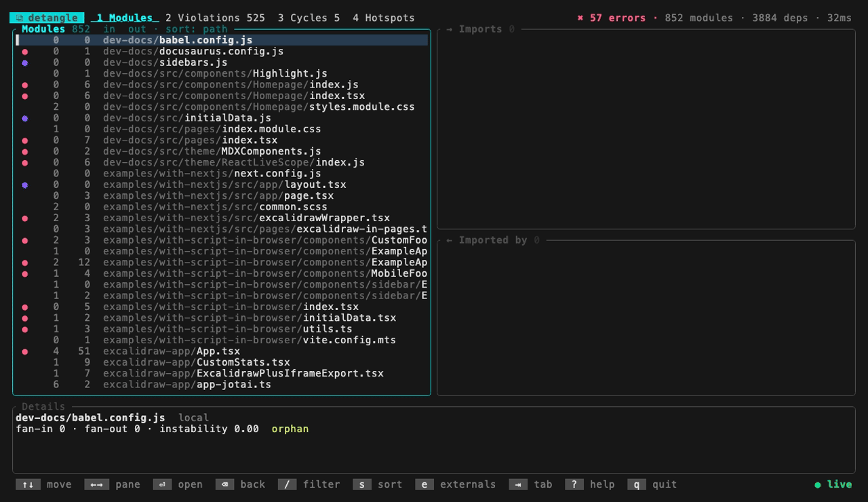
Task: Click the purple dot beside layout.tsx
Action: pos(25,185)
